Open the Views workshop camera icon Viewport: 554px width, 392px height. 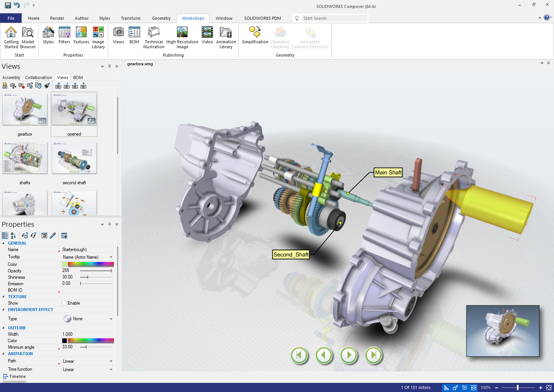[x=118, y=35]
